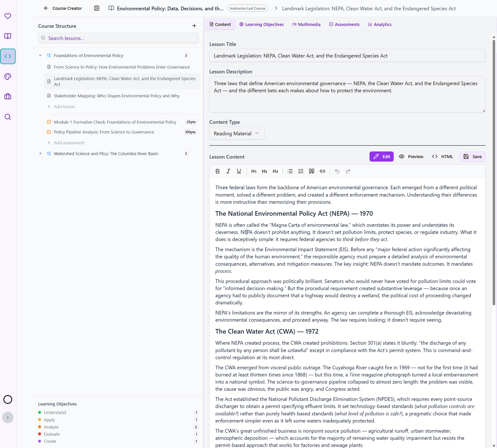Viewport: 497px width, 448px height.
Task: Switch editor to HTML mode
Action: click(x=443, y=157)
